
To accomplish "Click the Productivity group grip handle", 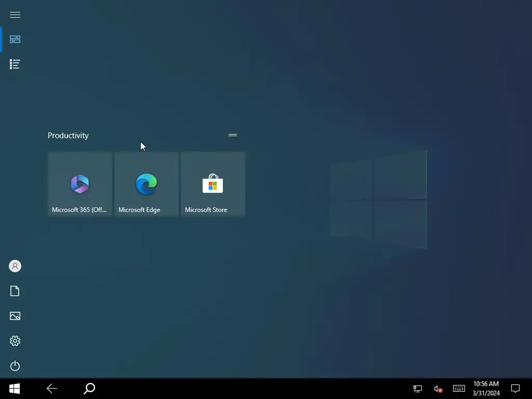I will 233,135.
